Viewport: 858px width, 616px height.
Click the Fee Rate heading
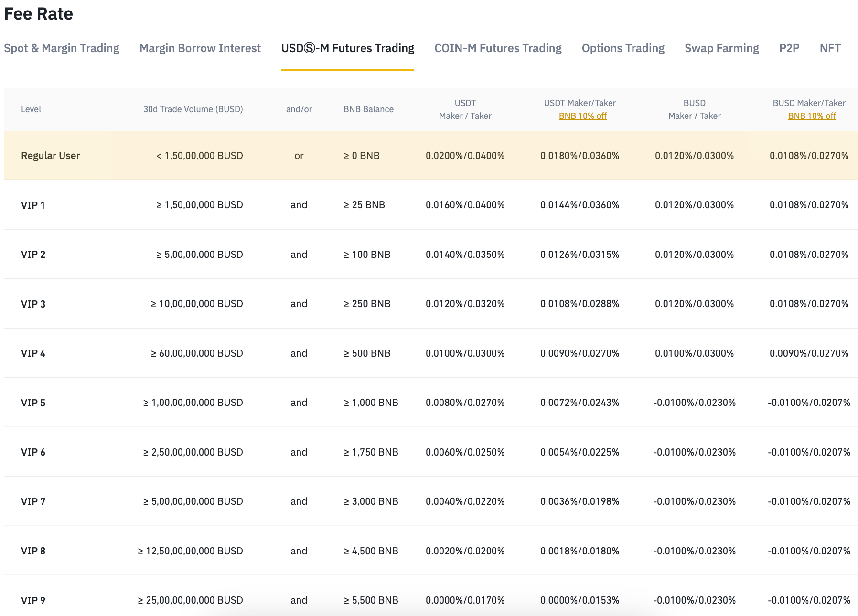[39, 14]
